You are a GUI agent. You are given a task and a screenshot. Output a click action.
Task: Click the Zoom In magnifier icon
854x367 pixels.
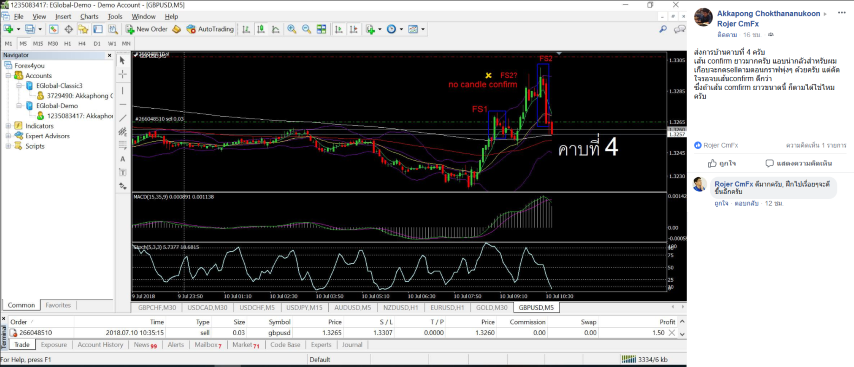click(292, 29)
